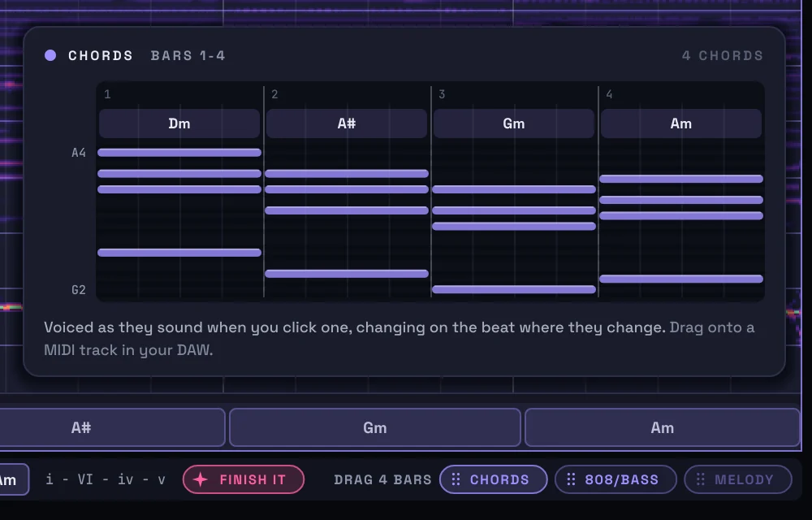Click the Gm chord block in the bottom timeline
Image resolution: width=812 pixels, height=520 pixels.
(375, 427)
